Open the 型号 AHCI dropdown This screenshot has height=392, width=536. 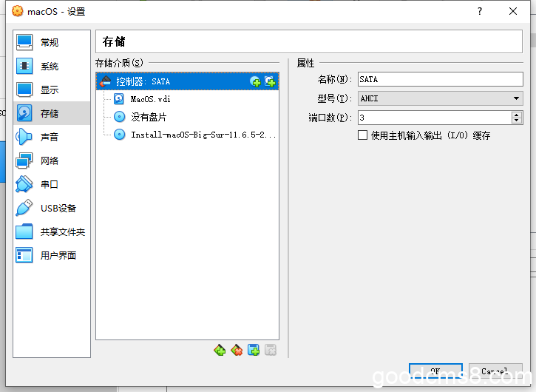coord(441,98)
